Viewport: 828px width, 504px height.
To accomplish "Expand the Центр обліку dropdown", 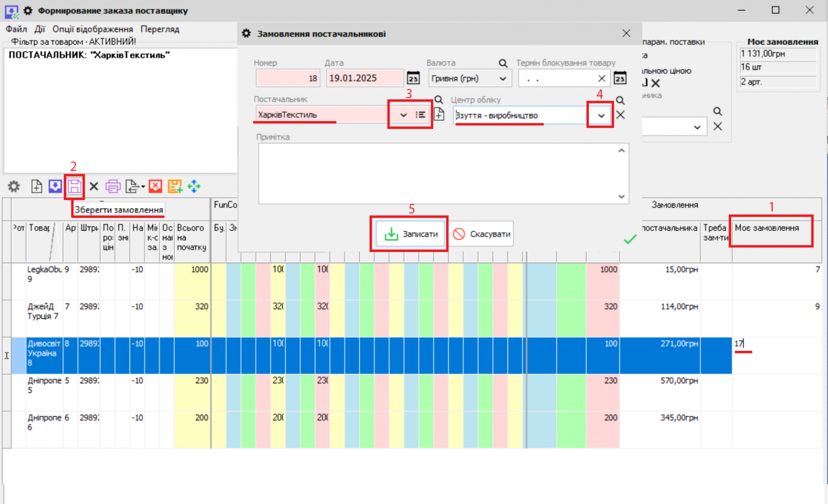I will tap(601, 115).
